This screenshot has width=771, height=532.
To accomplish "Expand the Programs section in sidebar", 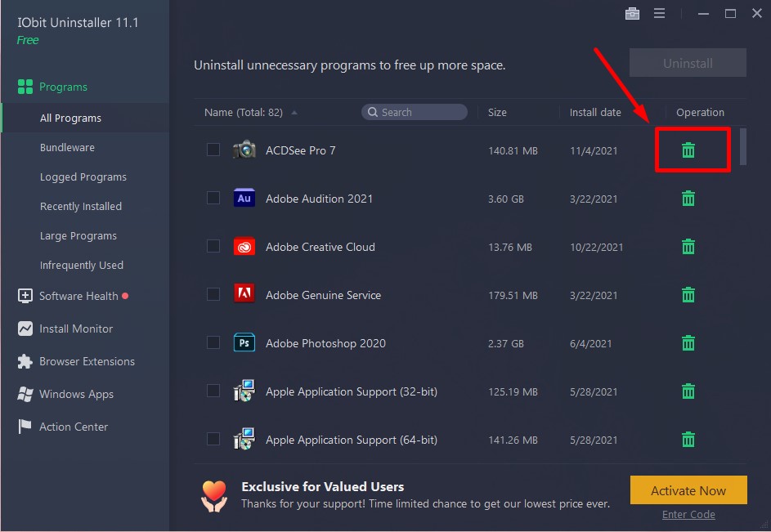I will 63,87.
